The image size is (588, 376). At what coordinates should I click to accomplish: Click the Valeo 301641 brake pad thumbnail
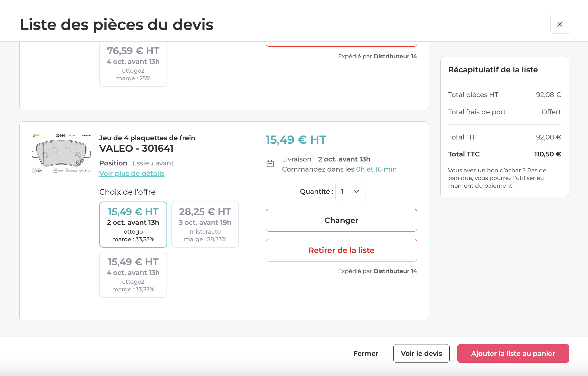[x=61, y=153]
